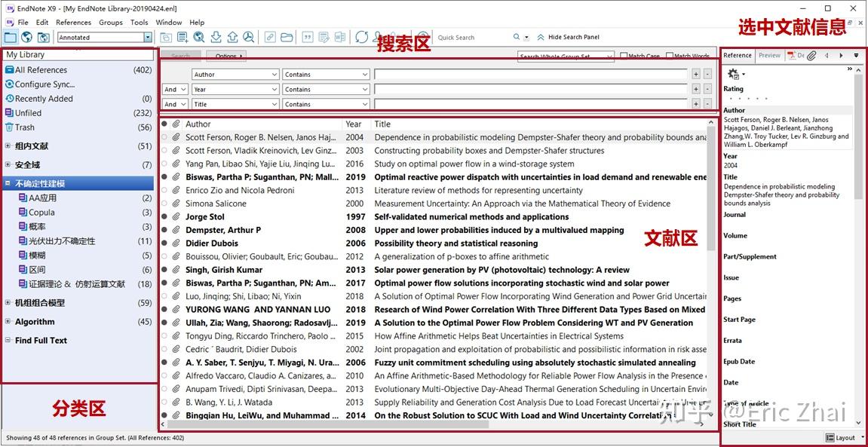Click the Find Full Text toolbar icon

point(249,37)
